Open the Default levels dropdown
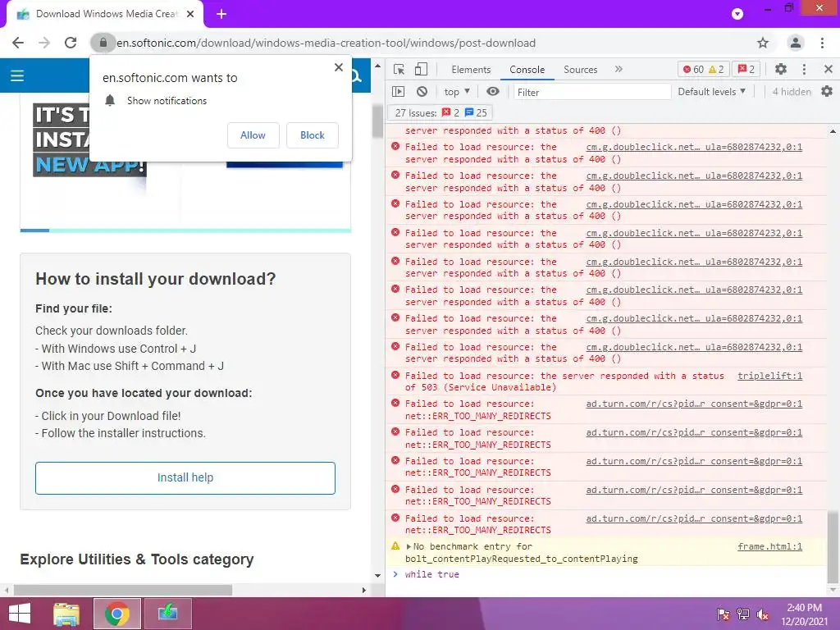Viewport: 840px width, 630px height. point(711,92)
